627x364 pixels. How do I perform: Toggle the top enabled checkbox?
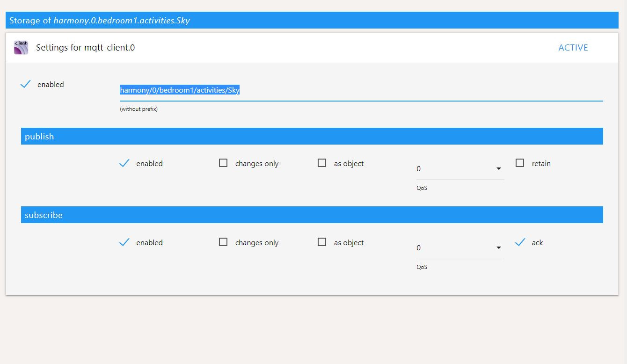(x=26, y=84)
